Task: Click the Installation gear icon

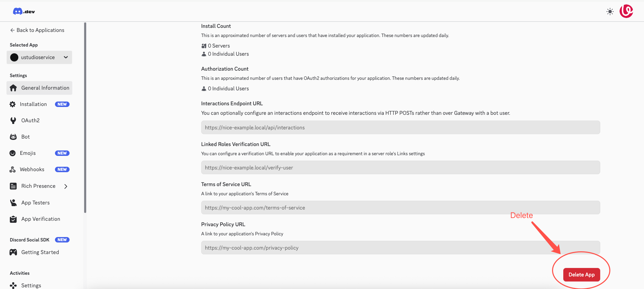Action: [x=13, y=104]
